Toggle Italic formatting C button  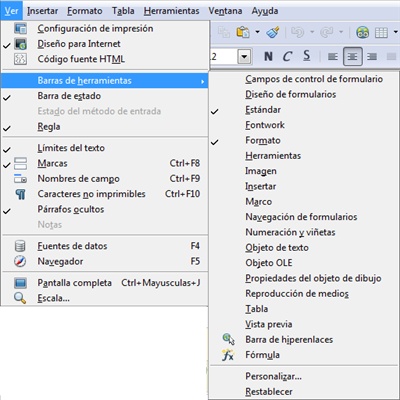(x=287, y=56)
